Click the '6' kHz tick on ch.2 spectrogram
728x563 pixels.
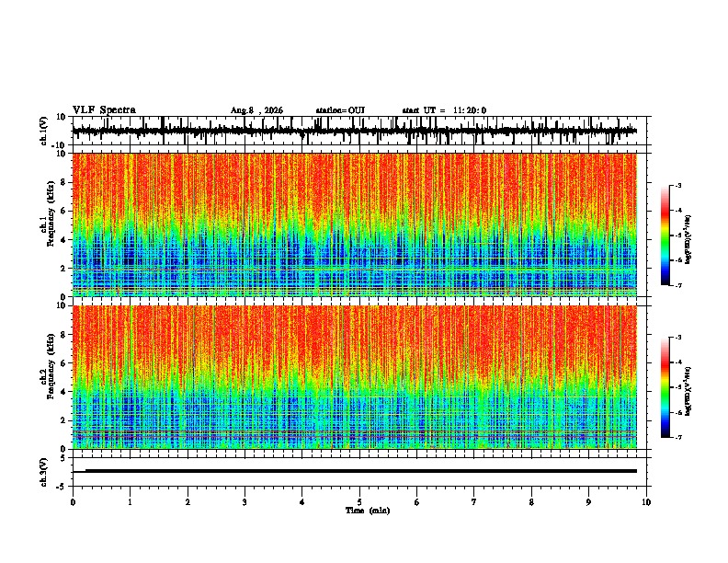tap(63, 362)
